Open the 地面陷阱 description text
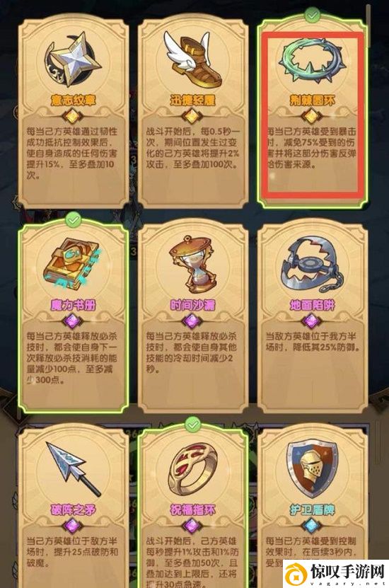Viewport: 389px width, 588px height. pyautogui.click(x=312, y=342)
